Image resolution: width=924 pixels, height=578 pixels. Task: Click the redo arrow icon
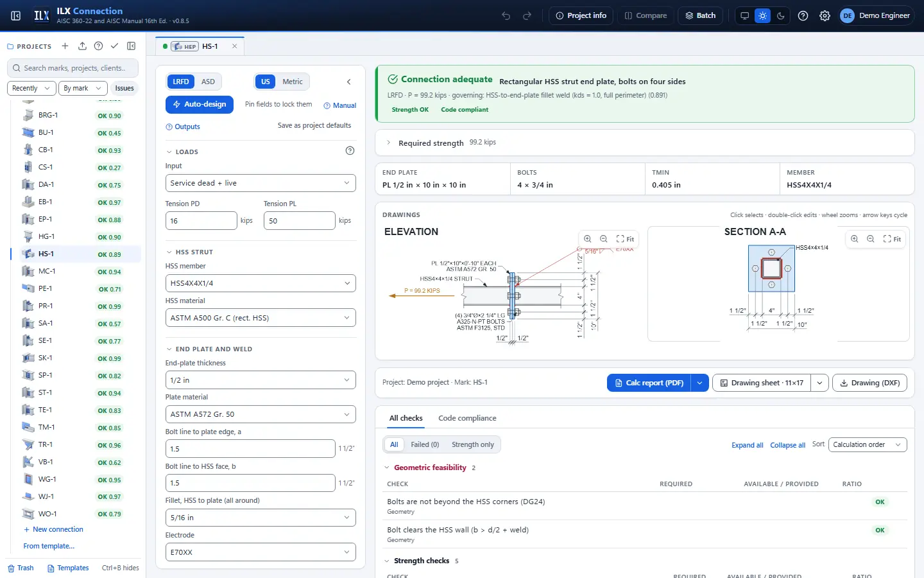[527, 15]
